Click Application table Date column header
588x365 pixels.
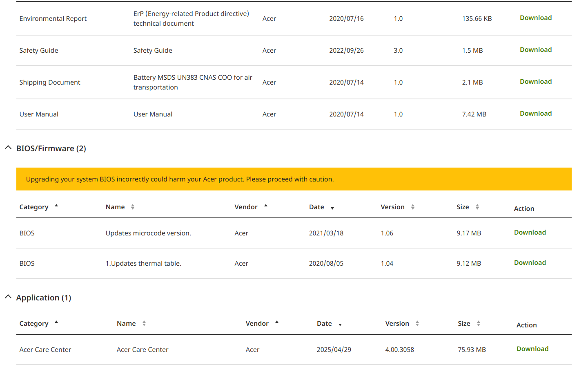324,324
